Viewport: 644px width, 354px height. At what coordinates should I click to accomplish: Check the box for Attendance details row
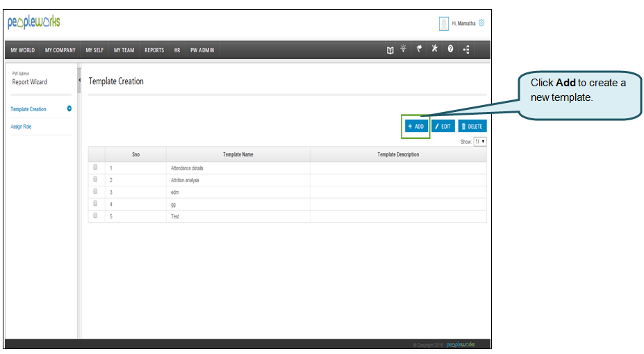coord(95,168)
